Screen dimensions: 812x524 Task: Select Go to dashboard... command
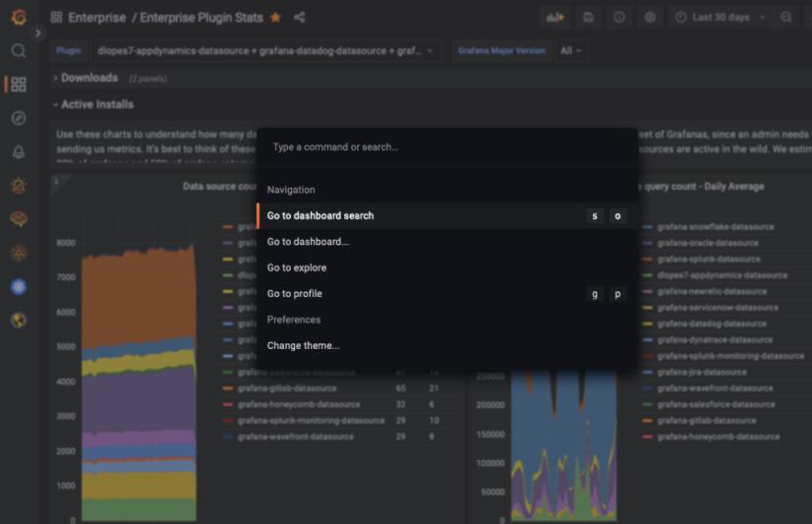pos(447,242)
